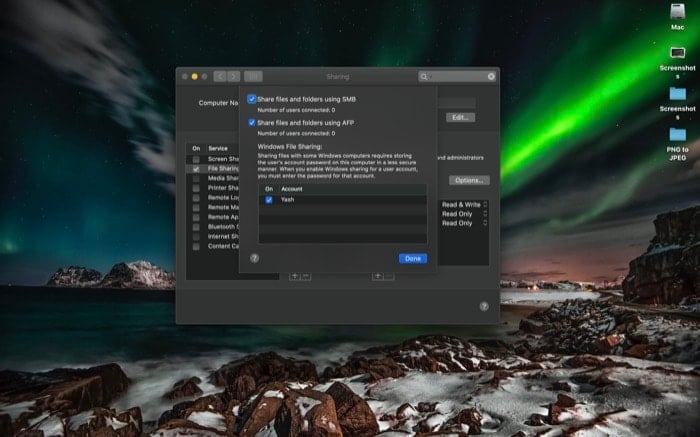Enable the Content Caching service checkbox
The image size is (700, 437).
pyautogui.click(x=196, y=246)
